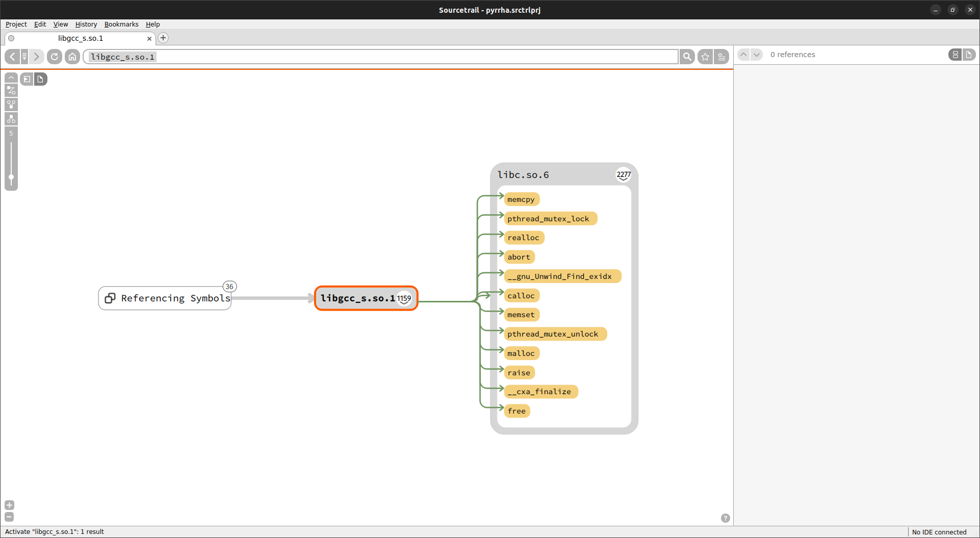Click the magnifier search button
The image size is (980, 538).
pos(687,57)
